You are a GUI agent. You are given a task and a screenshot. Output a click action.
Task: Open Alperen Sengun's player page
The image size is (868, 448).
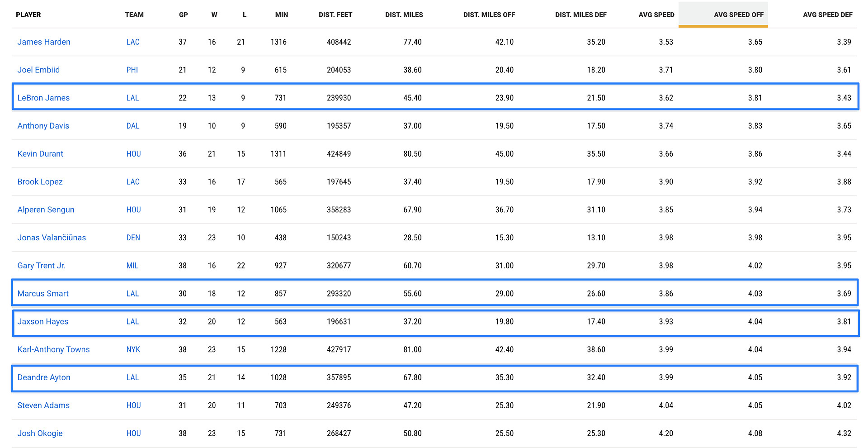[46, 210]
